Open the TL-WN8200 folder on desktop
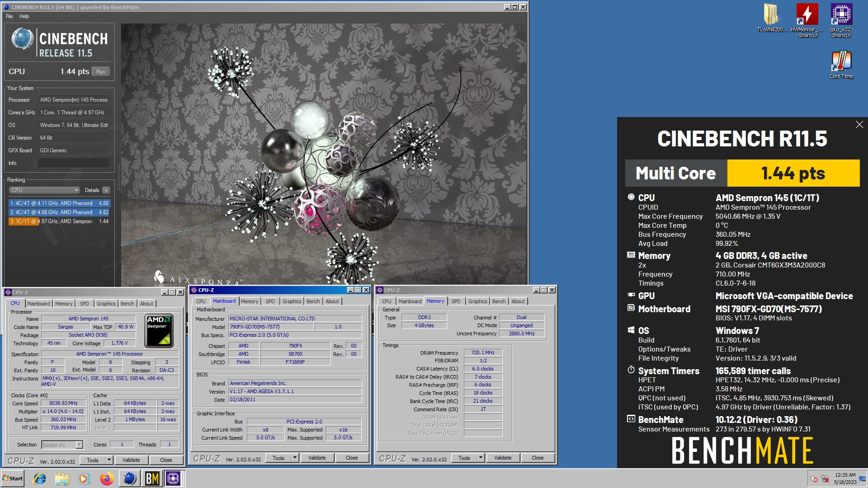The image size is (868, 488). pos(772,18)
